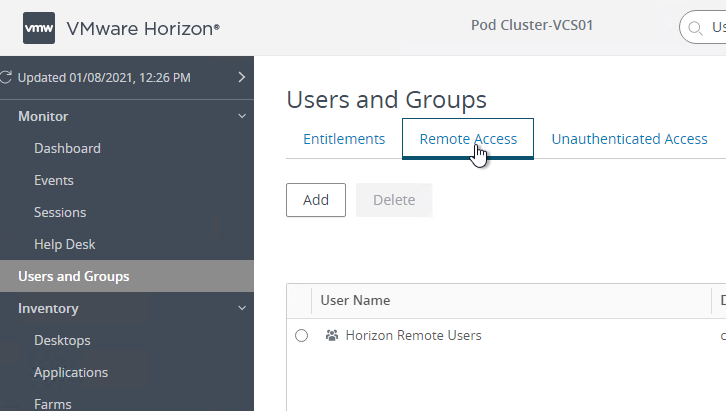Viewport: 726px width, 411px height.
Task: Click the Add button
Action: (316, 200)
